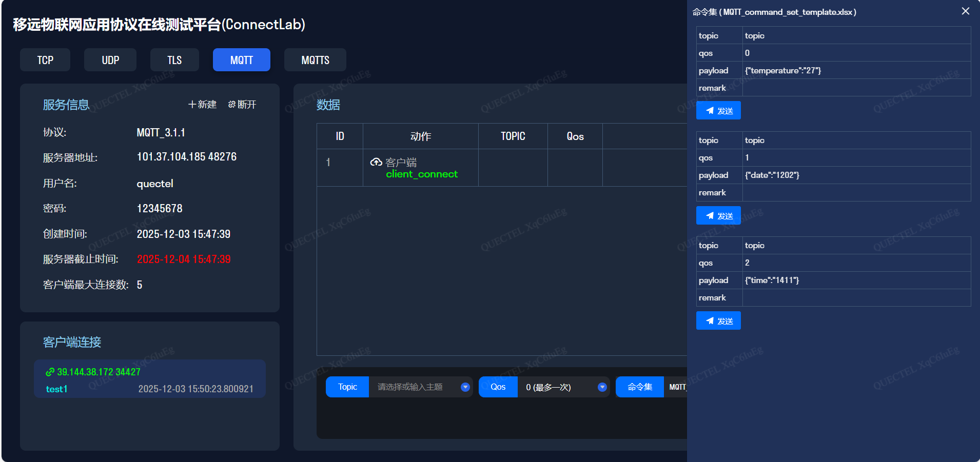The width and height of the screenshot is (980, 462).
Task: Select the MQTT protocol tab
Action: [x=242, y=60]
